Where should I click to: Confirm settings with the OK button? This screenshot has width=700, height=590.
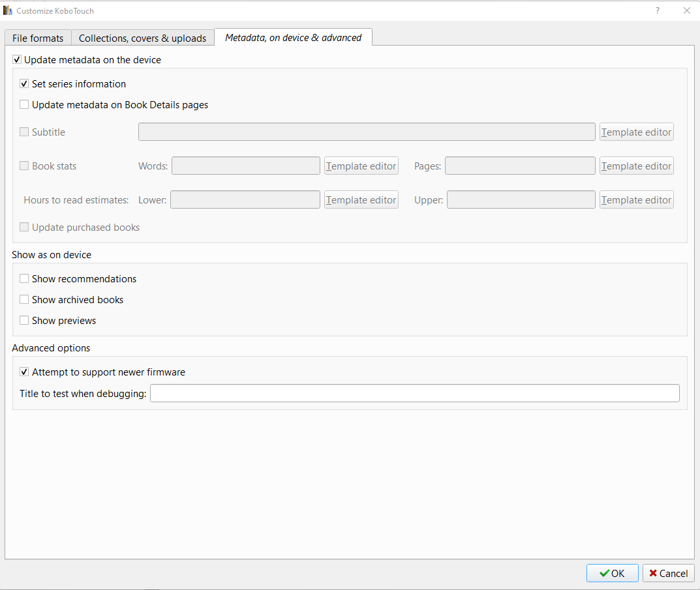(x=612, y=573)
